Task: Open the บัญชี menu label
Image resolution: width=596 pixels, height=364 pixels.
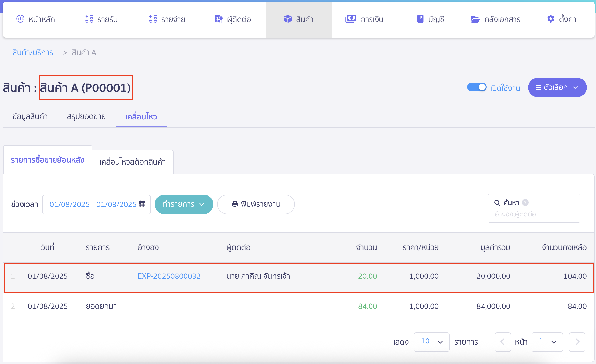Action: pos(436,19)
